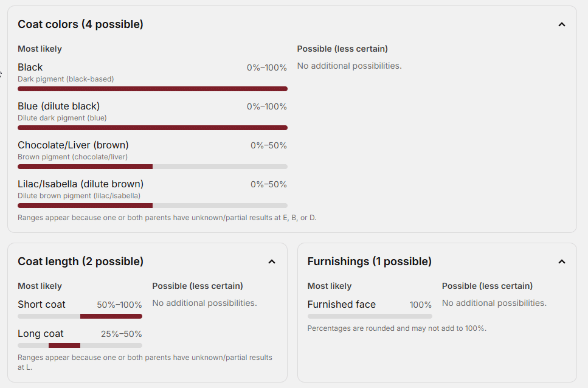The width and height of the screenshot is (588, 388).
Task: Click the Furnished face label
Action: [341, 305]
